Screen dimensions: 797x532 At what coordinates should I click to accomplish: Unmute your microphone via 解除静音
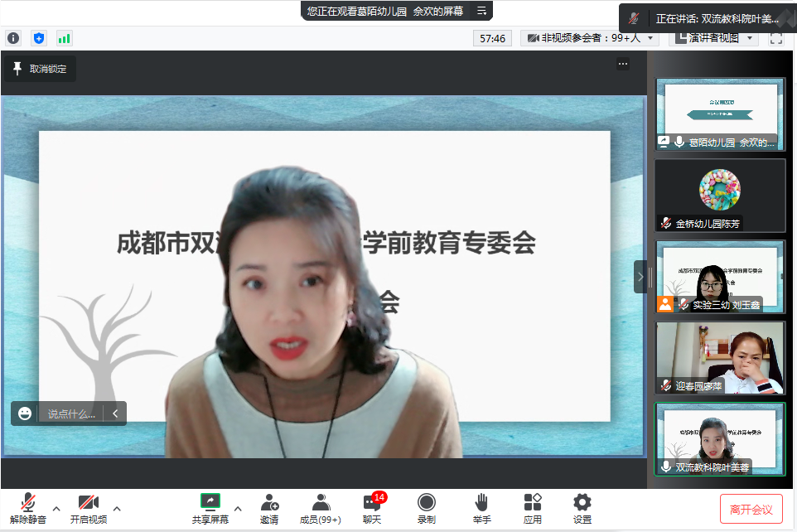pos(27,509)
